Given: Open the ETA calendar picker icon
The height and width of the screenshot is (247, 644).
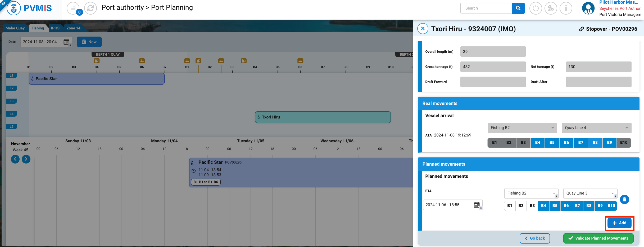Looking at the screenshot, I should click(477, 205).
